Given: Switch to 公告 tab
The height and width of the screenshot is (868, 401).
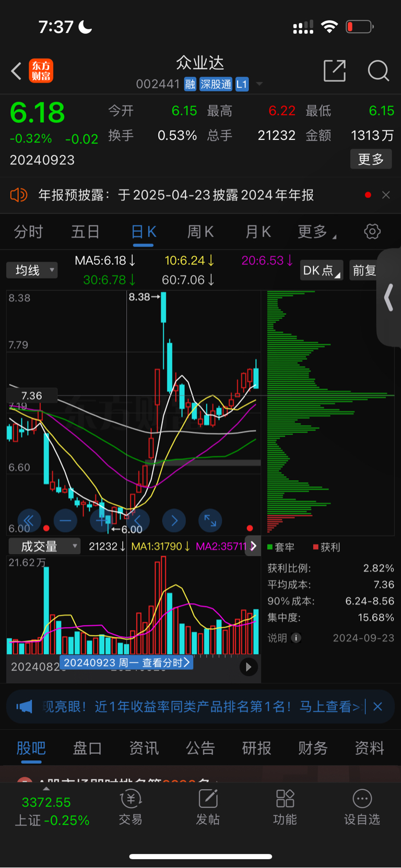Looking at the screenshot, I should (x=200, y=748).
